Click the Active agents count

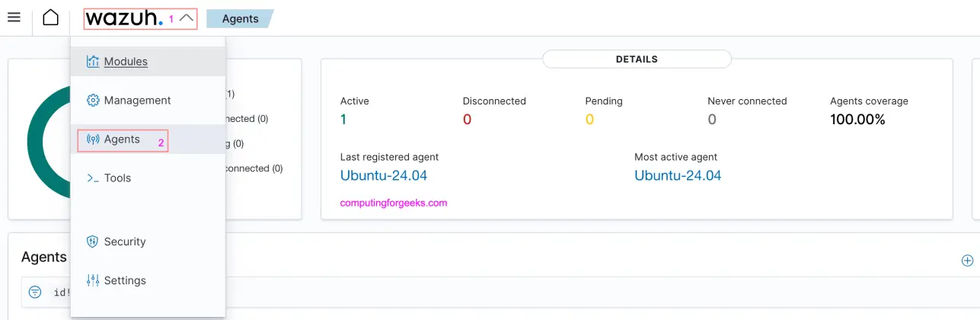[343, 120]
